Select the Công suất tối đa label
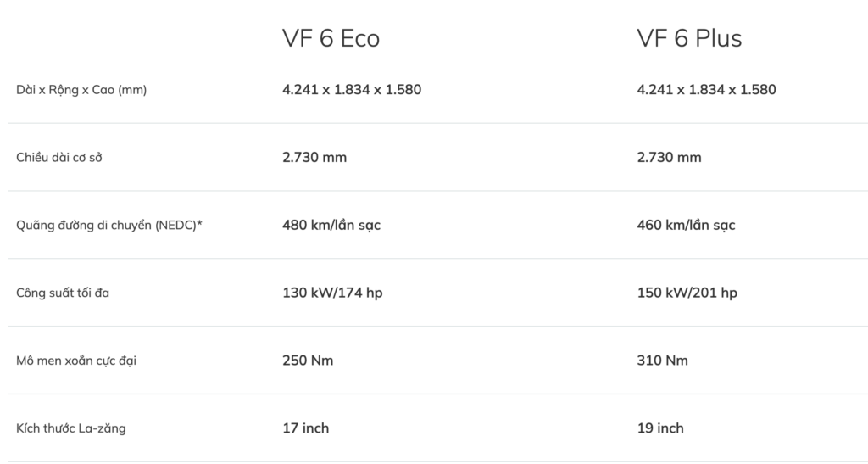The height and width of the screenshot is (464, 868). pyautogui.click(x=63, y=293)
